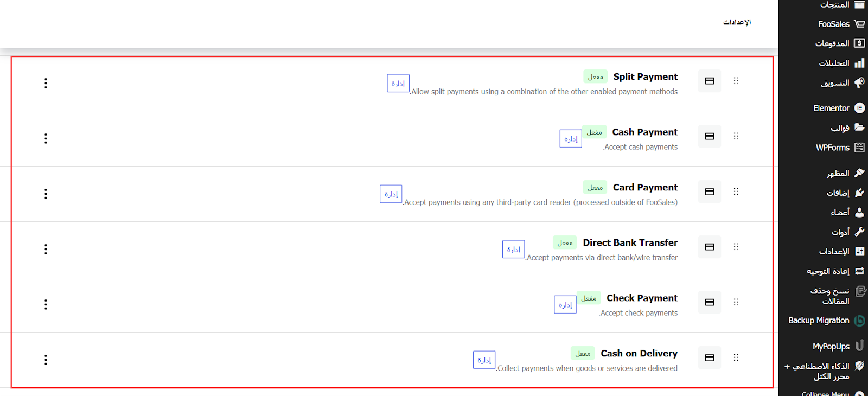Click the card icon beside Split Payment
The height and width of the screenshot is (396, 868).
point(710,81)
